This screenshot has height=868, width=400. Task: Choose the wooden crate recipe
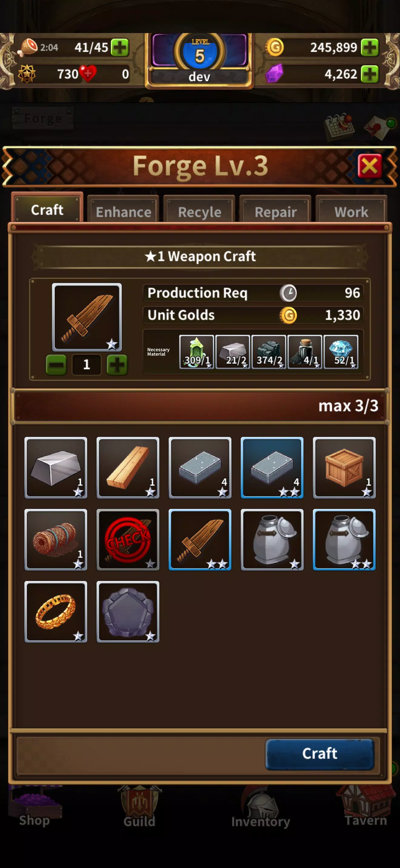344,467
